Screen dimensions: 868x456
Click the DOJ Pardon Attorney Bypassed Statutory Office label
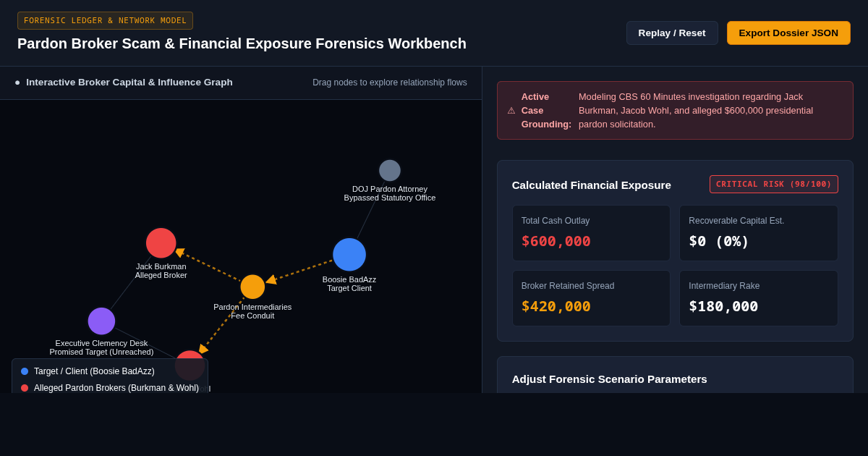tap(390, 193)
